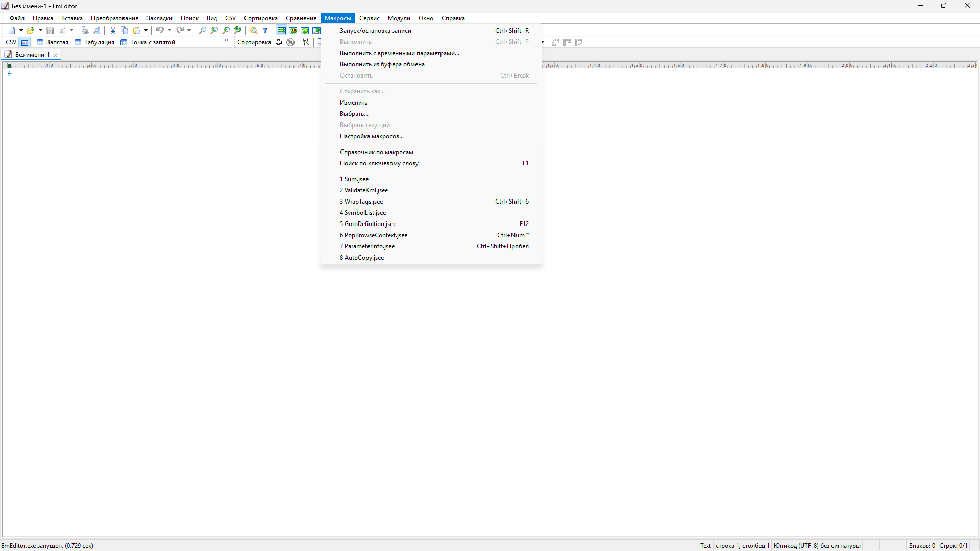Viewport: 980px width, 551px height.
Task: Open the Файл menu
Action: click(17, 18)
